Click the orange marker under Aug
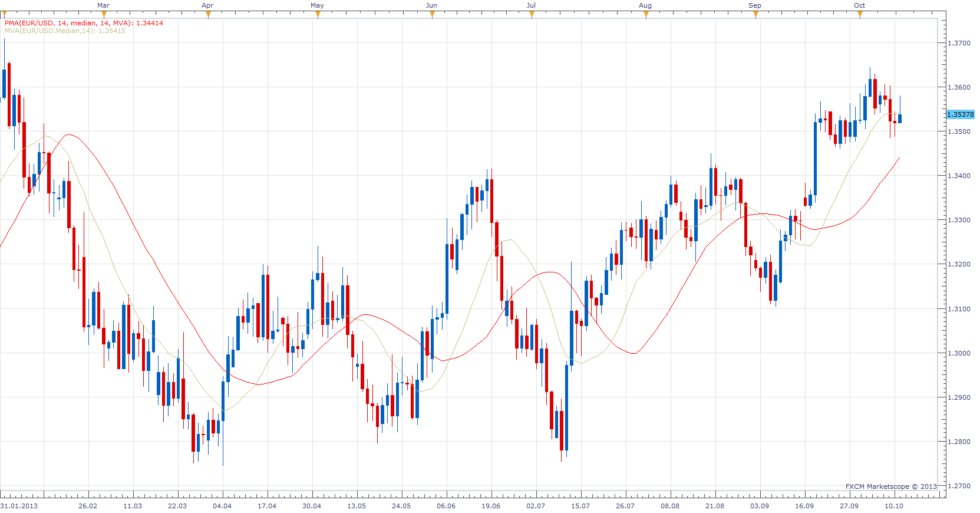This screenshot has height=513, width=980. [646, 14]
